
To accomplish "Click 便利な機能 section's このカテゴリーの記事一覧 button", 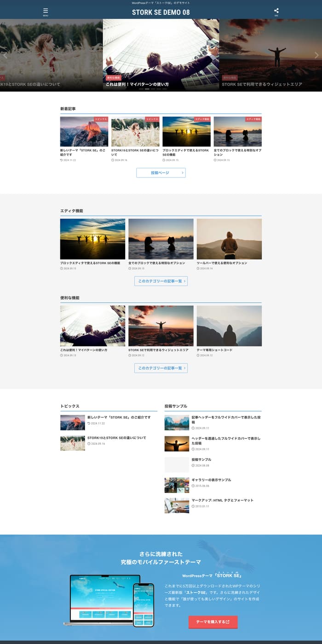I will (161, 368).
